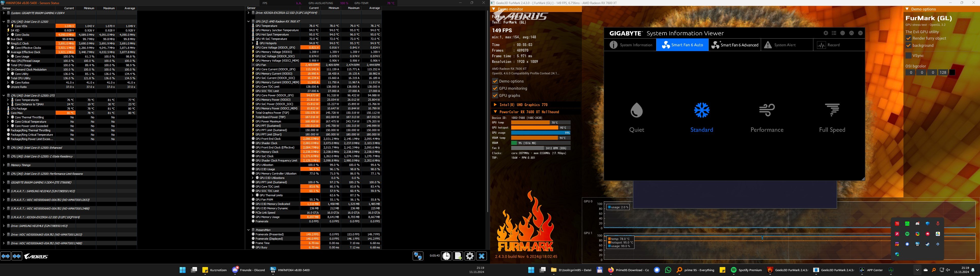The image size is (980, 276).
Task: Collapse CPU [#0]: Intel Core i5-12500 sensor group
Action: (3, 22)
